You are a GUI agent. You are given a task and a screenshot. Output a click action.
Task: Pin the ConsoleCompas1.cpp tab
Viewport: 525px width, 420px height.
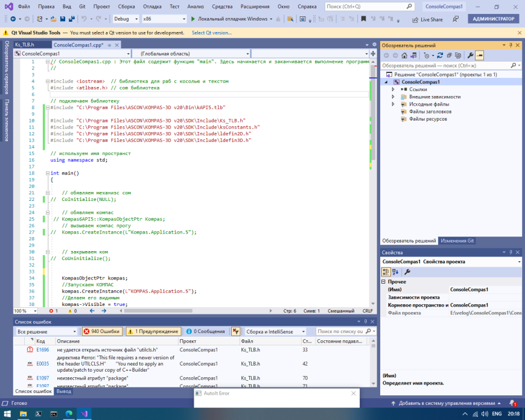coord(109,45)
